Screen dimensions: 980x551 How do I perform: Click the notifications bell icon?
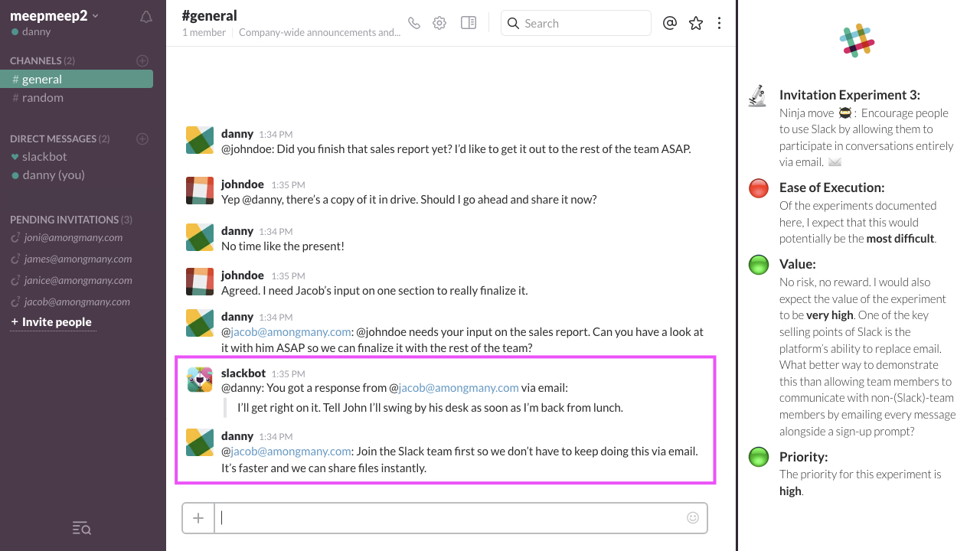[x=146, y=17]
